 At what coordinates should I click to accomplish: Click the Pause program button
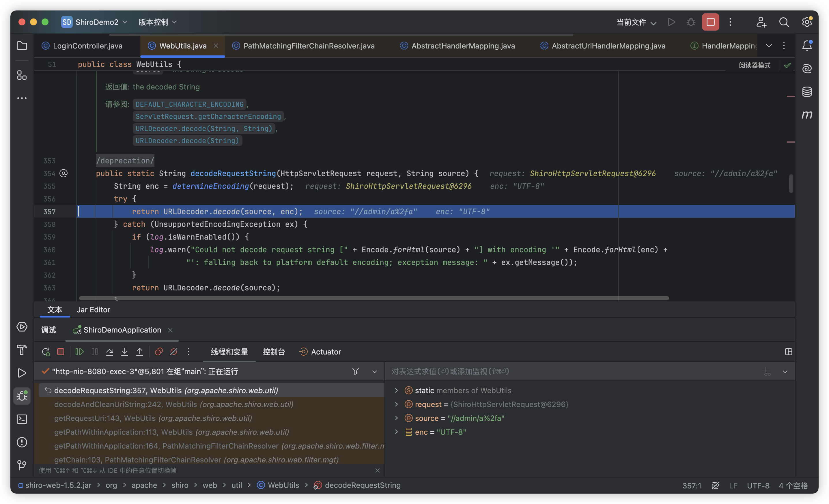click(x=95, y=352)
